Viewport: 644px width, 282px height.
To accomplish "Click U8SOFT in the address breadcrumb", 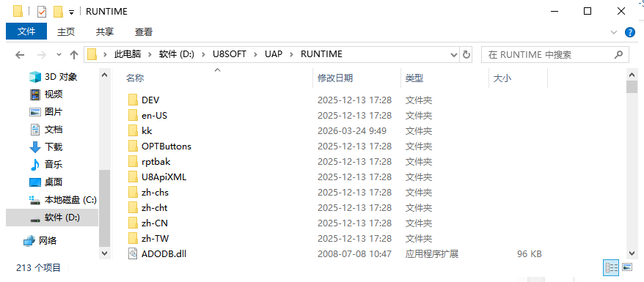I will coord(229,54).
